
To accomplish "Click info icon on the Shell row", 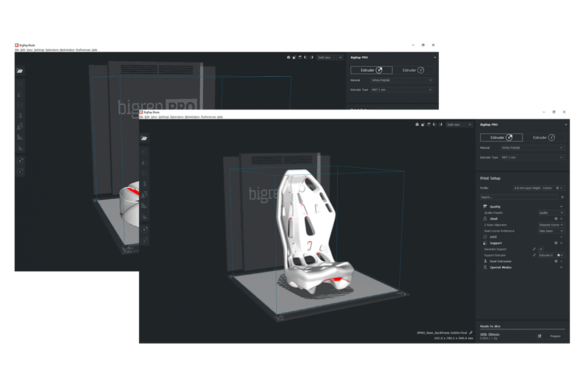I will [x=556, y=219].
